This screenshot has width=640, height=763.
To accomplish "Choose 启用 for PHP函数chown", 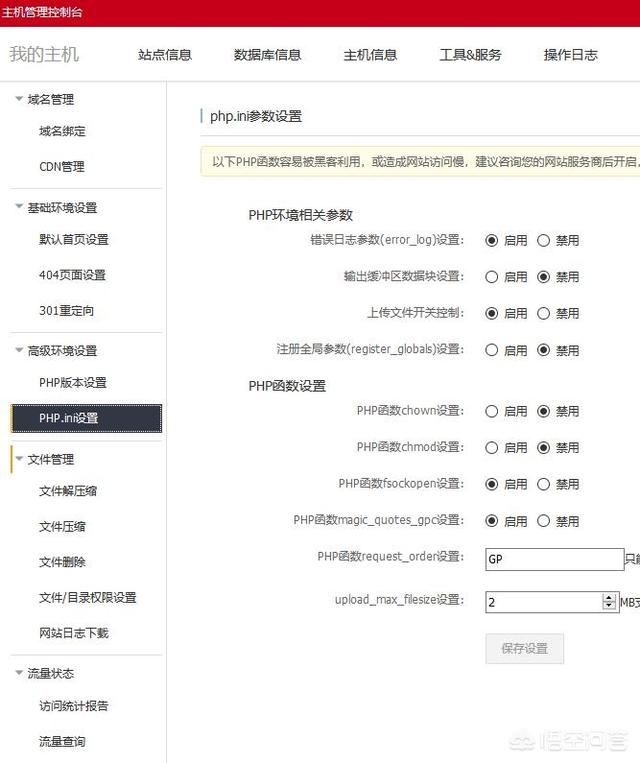I will [492, 411].
